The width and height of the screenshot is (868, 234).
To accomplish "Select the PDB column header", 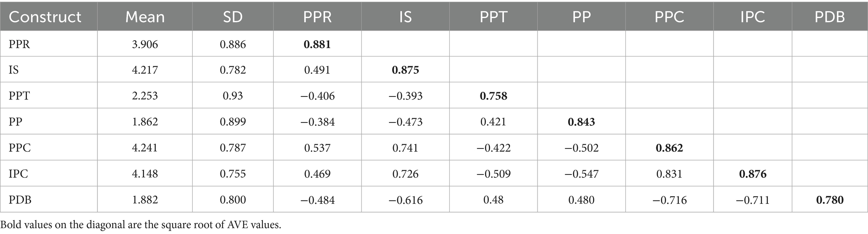I will click(829, 17).
